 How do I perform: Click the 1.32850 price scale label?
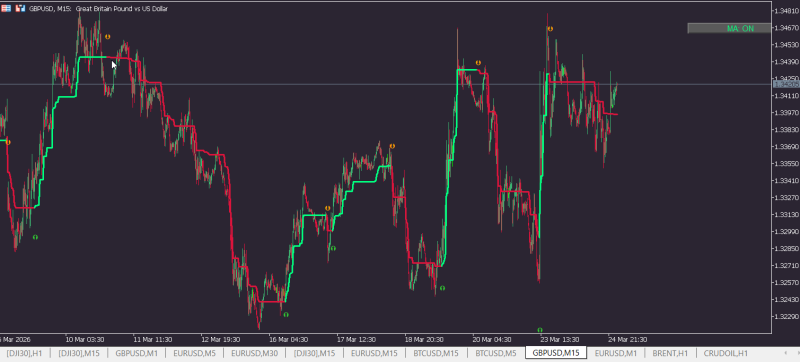pyautogui.click(x=786, y=248)
